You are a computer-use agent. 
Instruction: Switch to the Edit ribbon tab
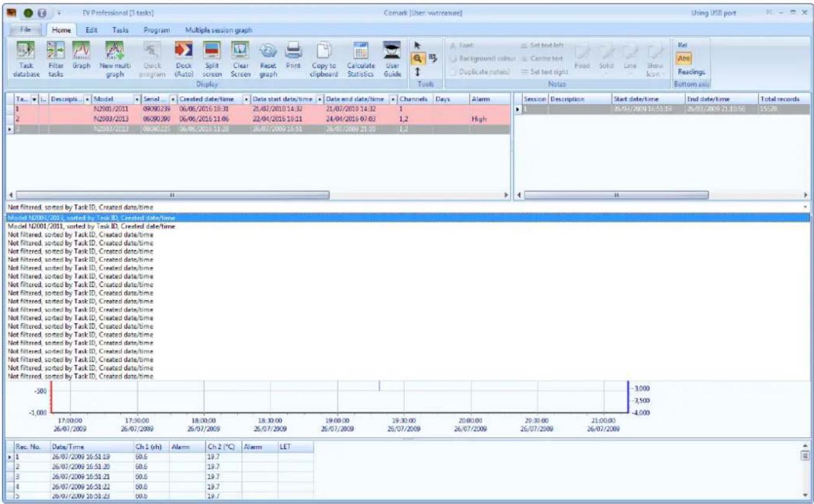coord(92,30)
